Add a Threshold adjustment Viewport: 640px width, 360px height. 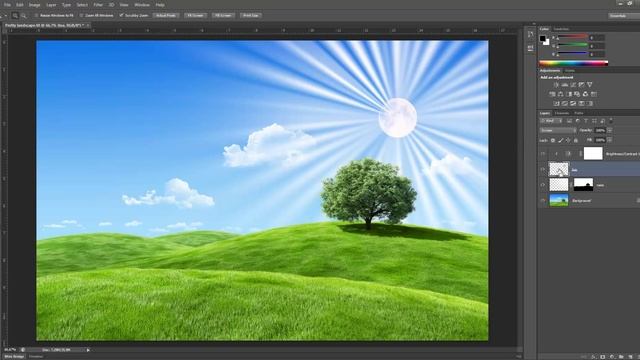573,103
